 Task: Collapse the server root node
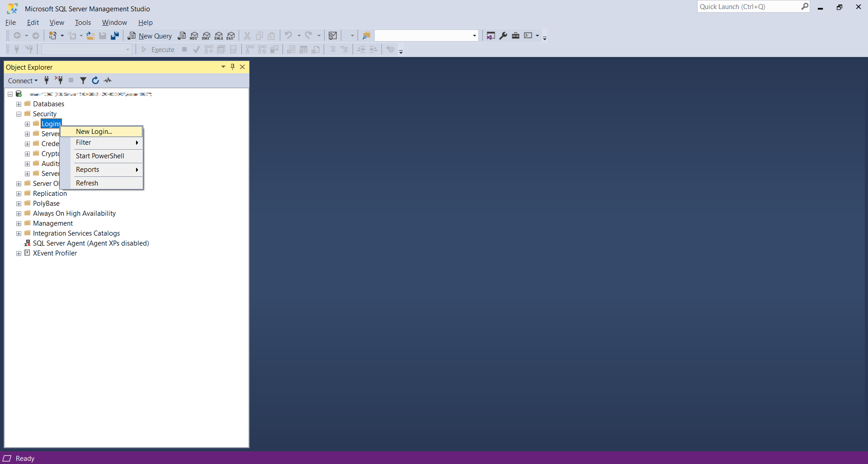coord(10,94)
